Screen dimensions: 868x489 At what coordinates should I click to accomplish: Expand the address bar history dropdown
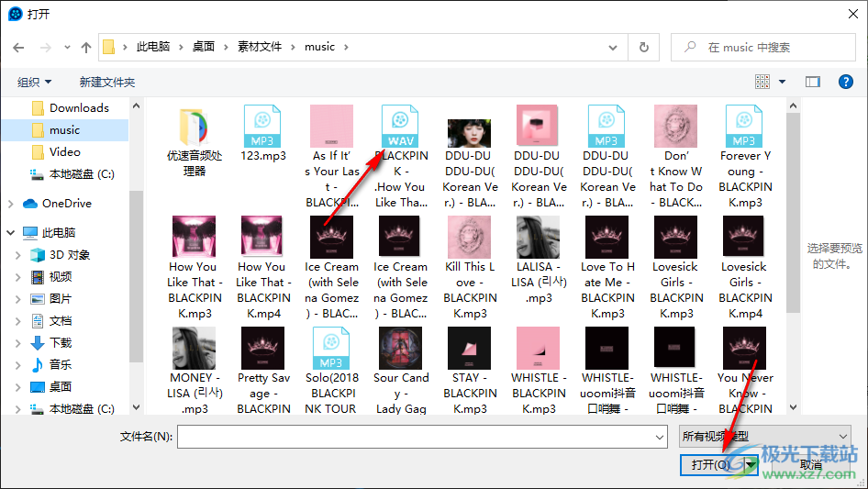tap(613, 48)
